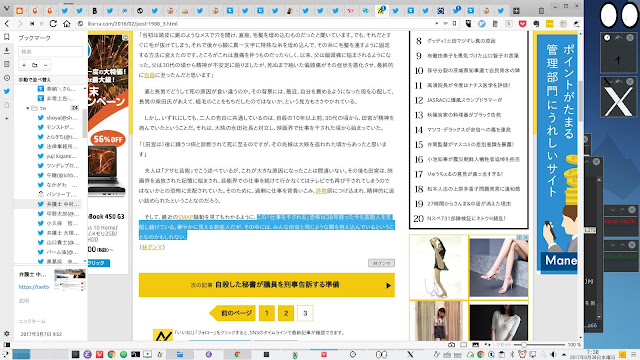Click the bookmark preview thumbnail
The height and width of the screenshot is (360, 640).
[x=70, y=280]
